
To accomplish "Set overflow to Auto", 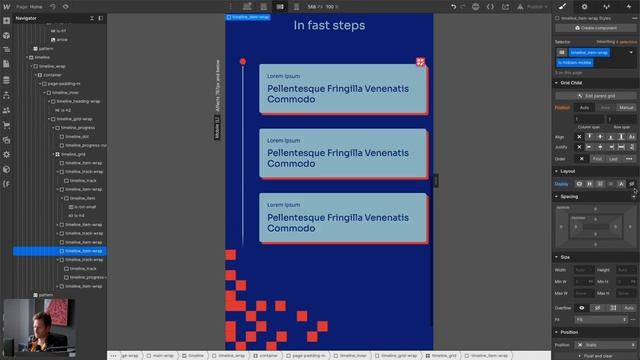I will coord(629,308).
